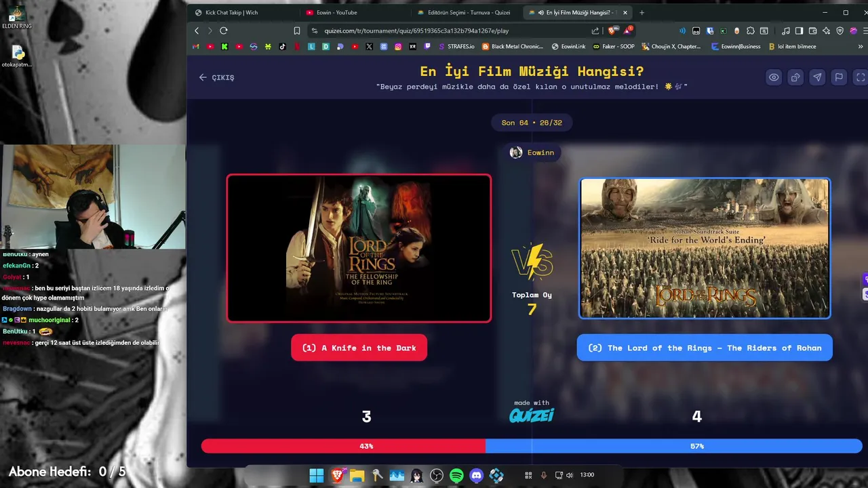Open the X (Twitter) bookmark icon
This screenshot has width=868, height=488.
[369, 47]
